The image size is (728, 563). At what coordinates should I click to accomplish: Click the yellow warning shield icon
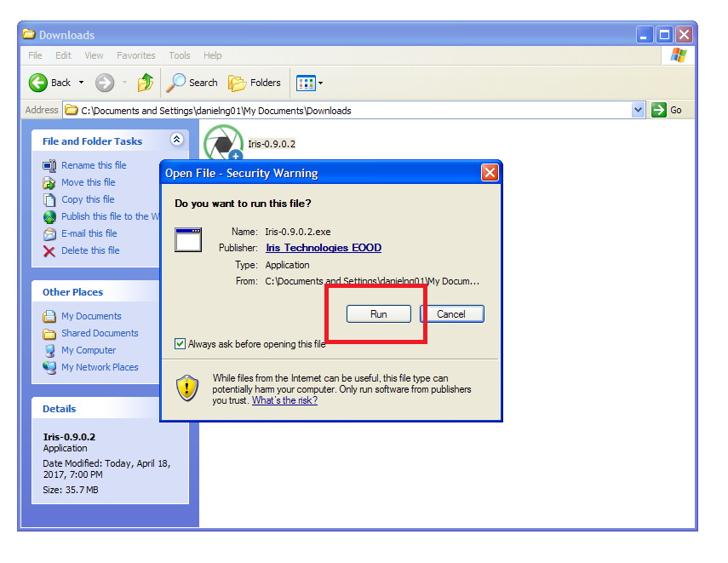point(187,388)
